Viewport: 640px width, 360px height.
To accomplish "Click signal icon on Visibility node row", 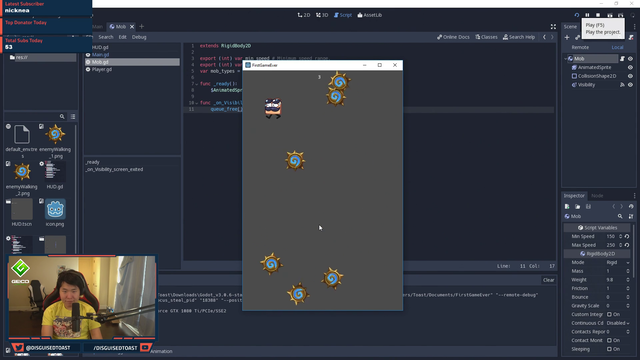I will [622, 85].
